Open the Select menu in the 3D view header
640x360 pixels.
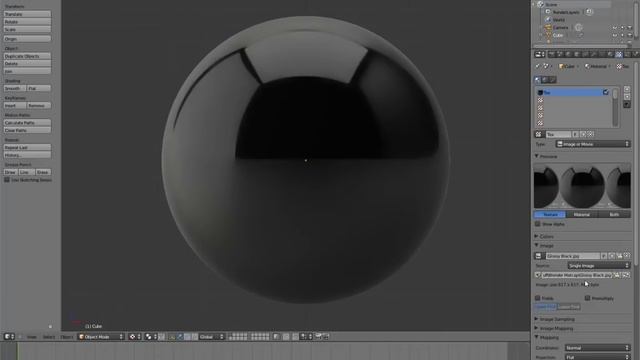[49, 337]
